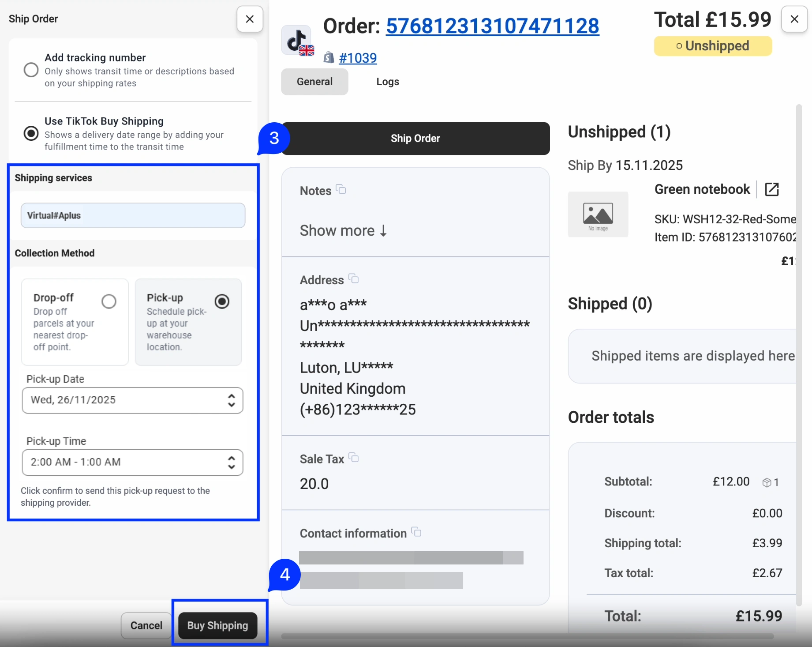This screenshot has width=812, height=647.
Task: Choose Drop-off collection method
Action: [x=109, y=301]
